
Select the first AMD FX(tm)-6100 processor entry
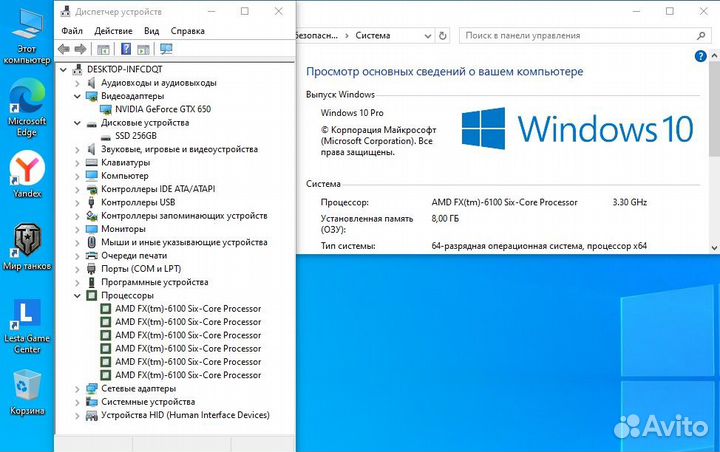tap(188, 309)
